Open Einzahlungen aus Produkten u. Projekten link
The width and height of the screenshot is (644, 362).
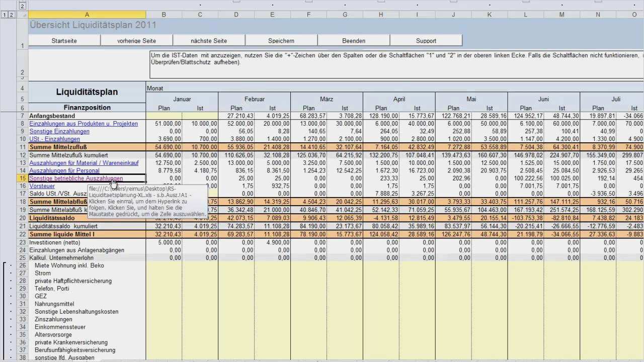tap(84, 124)
